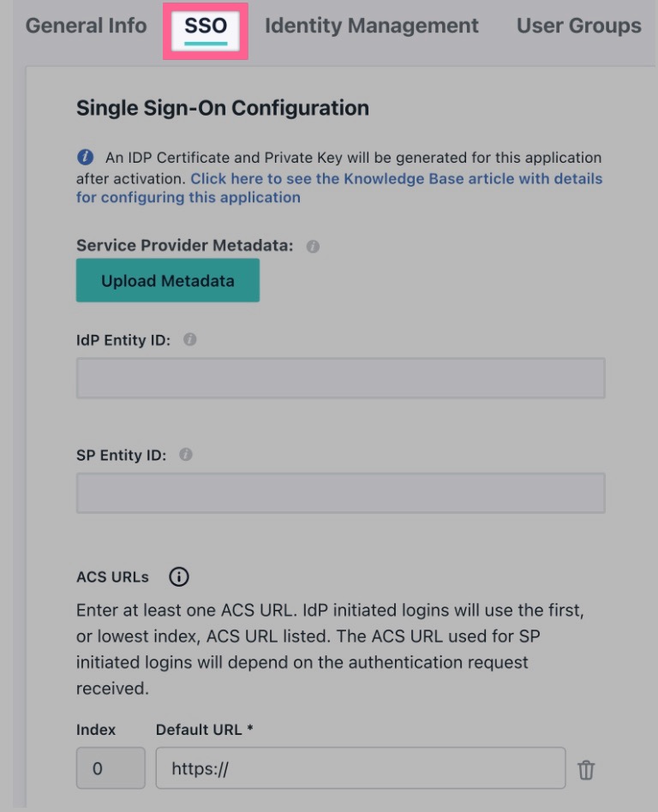Switch to the Identity Management tab
This screenshot has height=812, width=658.
372,26
